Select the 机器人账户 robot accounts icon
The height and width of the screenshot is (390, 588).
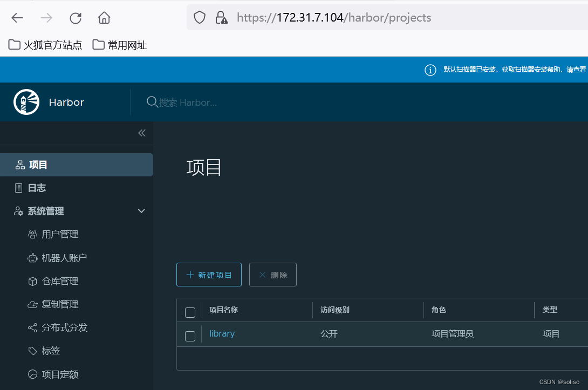[33, 257]
